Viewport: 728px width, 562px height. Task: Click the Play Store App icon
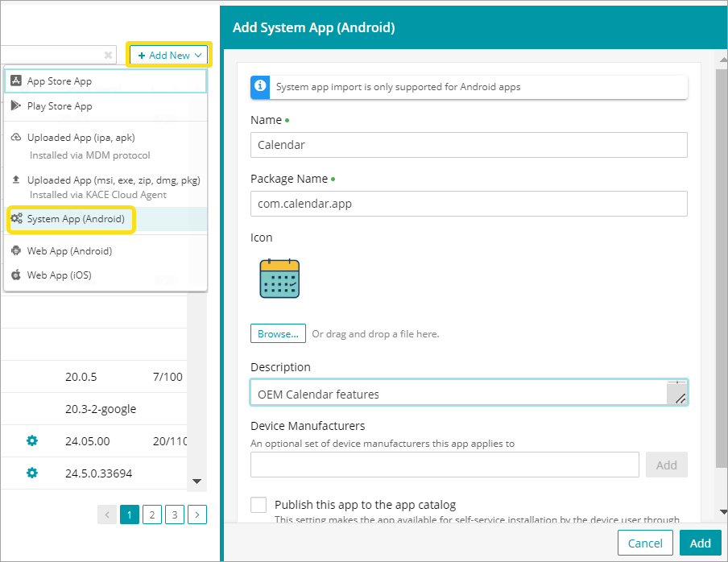click(16, 105)
